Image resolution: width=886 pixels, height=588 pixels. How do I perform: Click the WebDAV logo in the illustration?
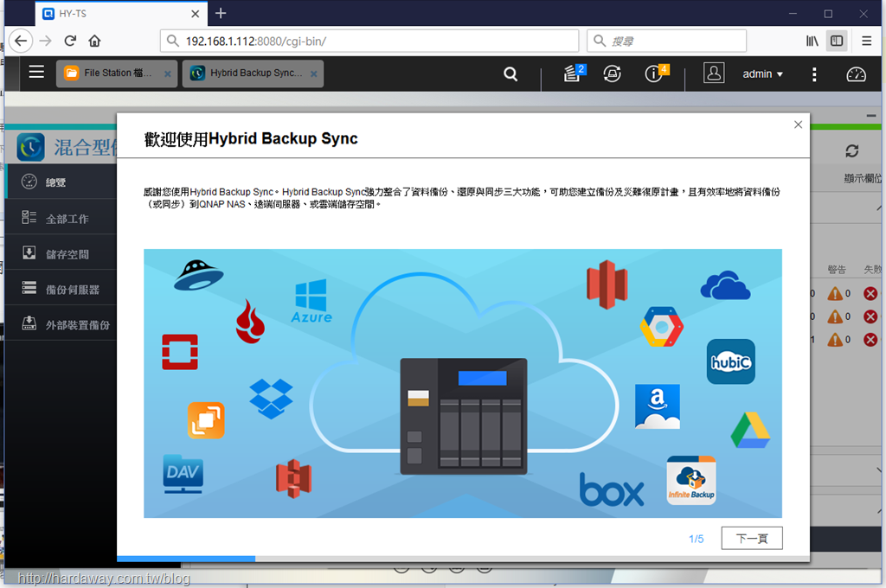183,473
